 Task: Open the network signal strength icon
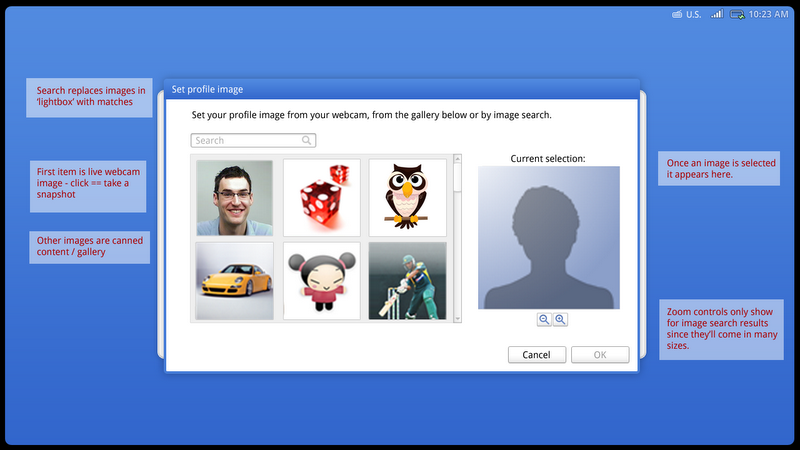pos(717,14)
